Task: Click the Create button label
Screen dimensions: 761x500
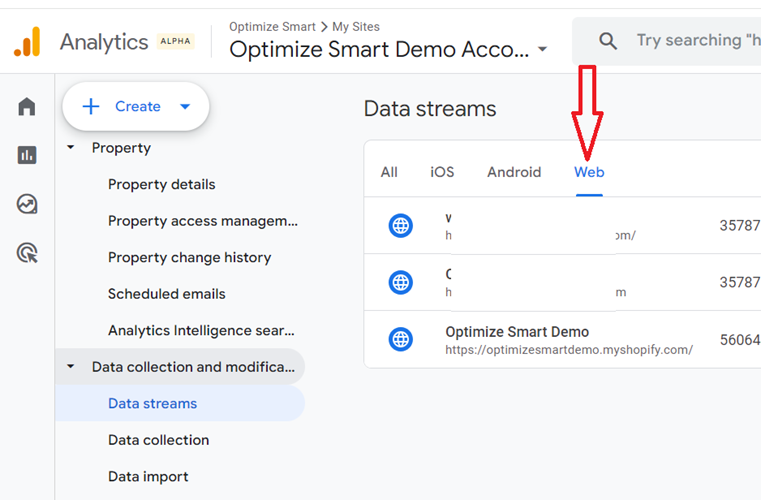Action: 138,106
